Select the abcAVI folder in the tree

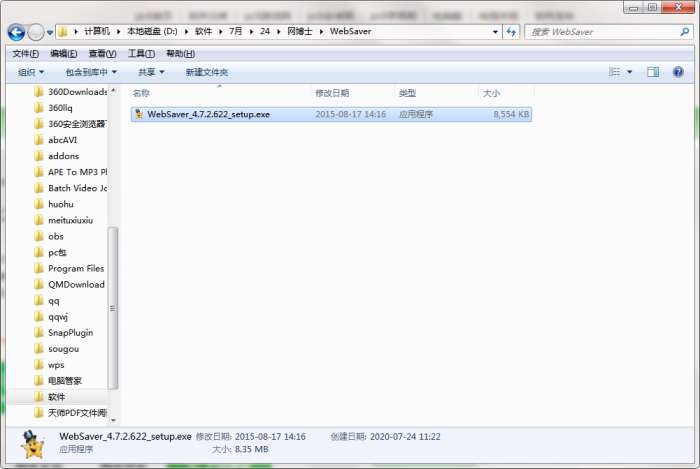[62, 140]
